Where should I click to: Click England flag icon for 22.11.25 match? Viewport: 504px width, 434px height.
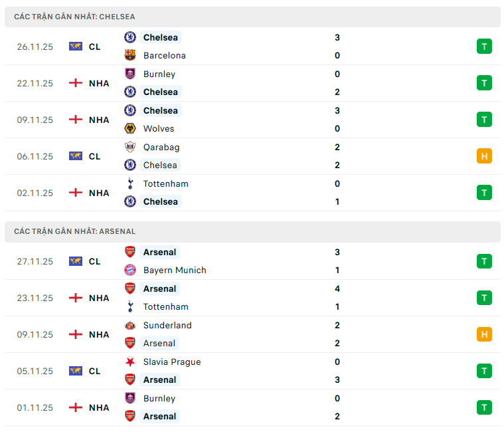76,83
